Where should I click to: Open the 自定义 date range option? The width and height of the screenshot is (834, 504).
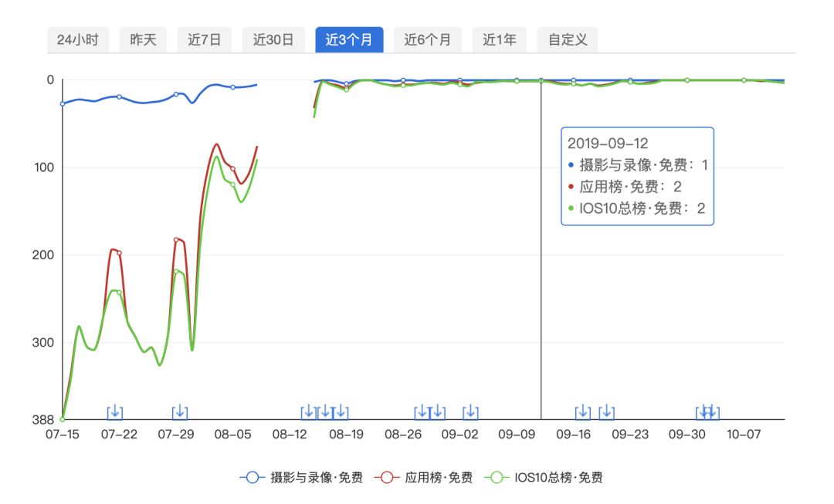[x=568, y=39]
